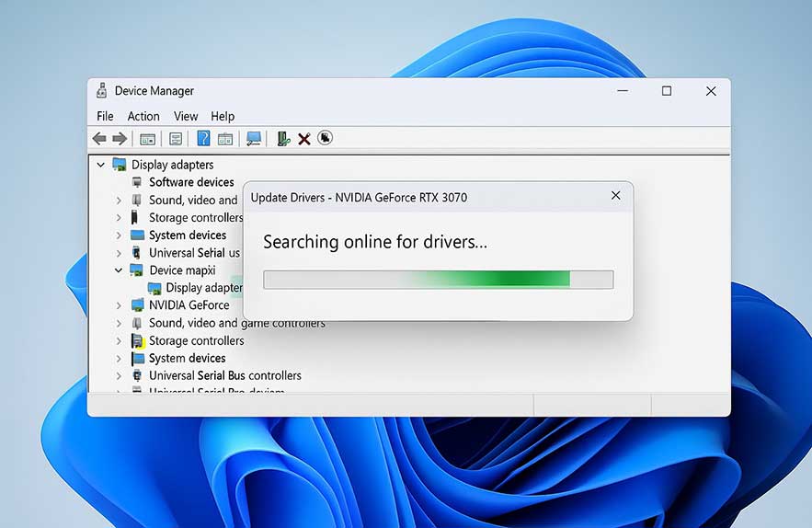Toggle the action pane icon beside Help

[225, 139]
